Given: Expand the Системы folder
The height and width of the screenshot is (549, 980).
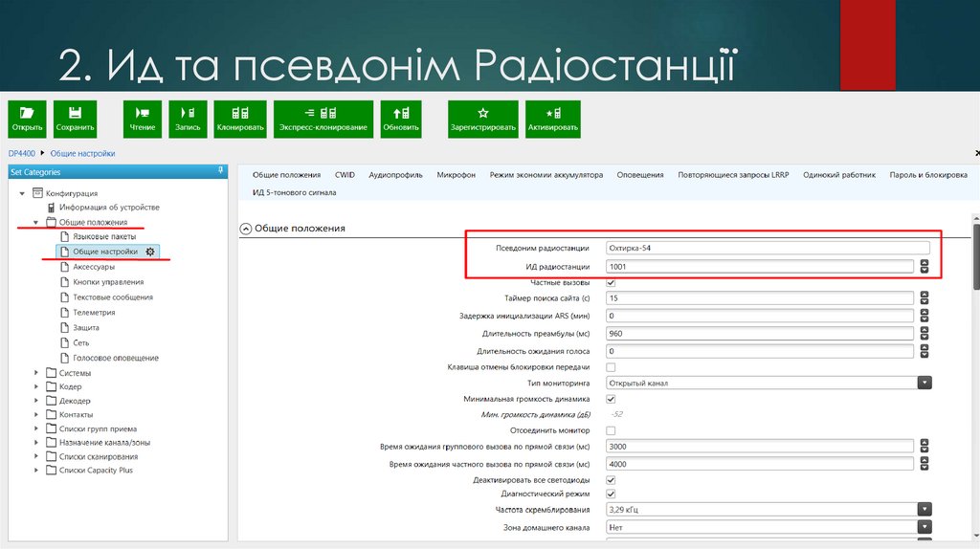Looking at the screenshot, I should tap(35, 373).
